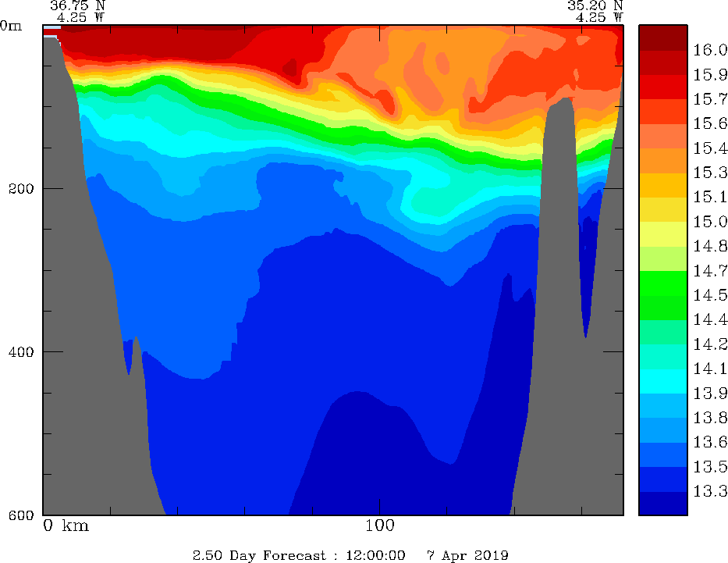Screen dimensions: 728x563
Task: Select the 13.3 legend value
Action: pyautogui.click(x=710, y=491)
